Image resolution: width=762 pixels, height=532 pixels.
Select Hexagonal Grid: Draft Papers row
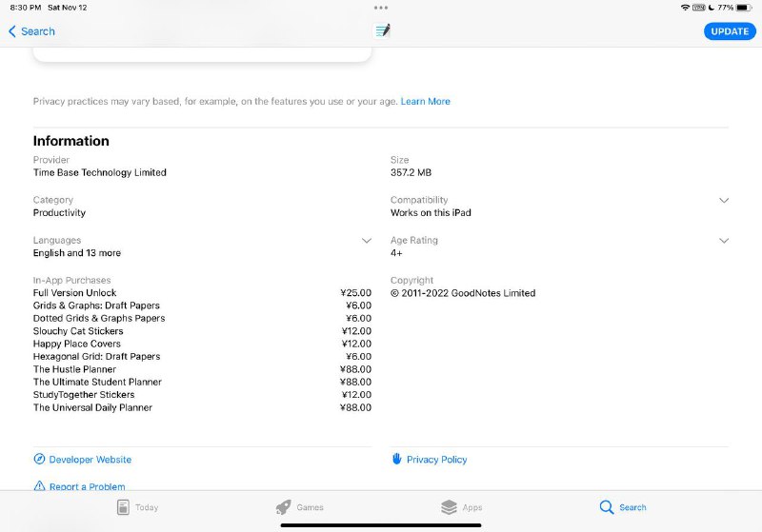pyautogui.click(x=202, y=356)
